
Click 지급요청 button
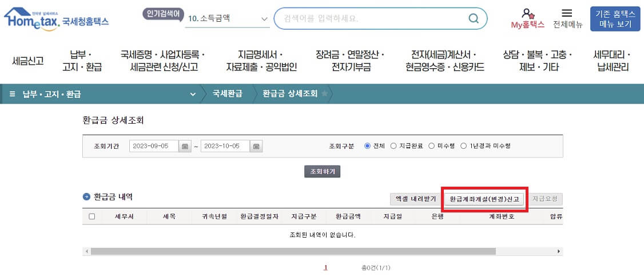545,199
